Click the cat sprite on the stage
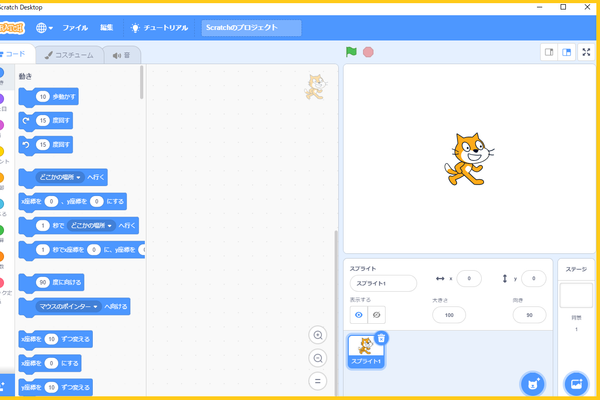600x400 pixels. (469, 159)
